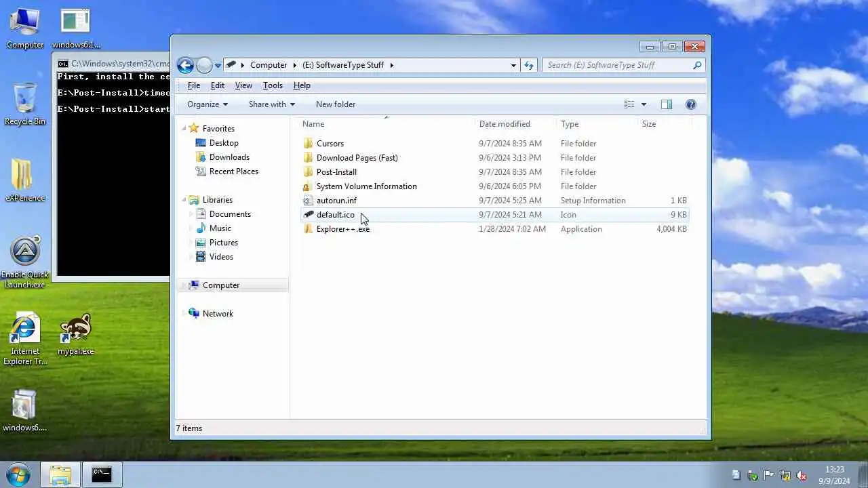Click the Refresh button next to address bar
The height and width of the screenshot is (488, 868).
[x=529, y=65]
